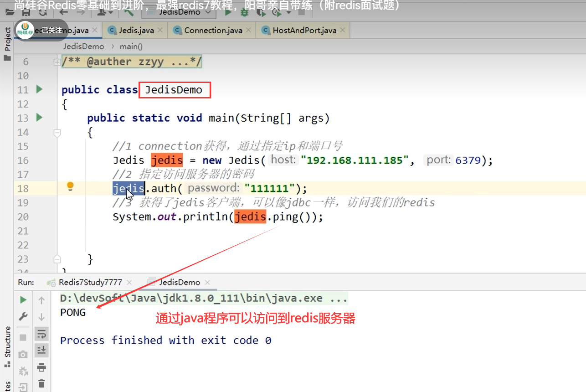Screen dimensions: 586x392
Task: Switch to the HostAndPort.java editor tab
Action: pyautogui.click(x=304, y=31)
